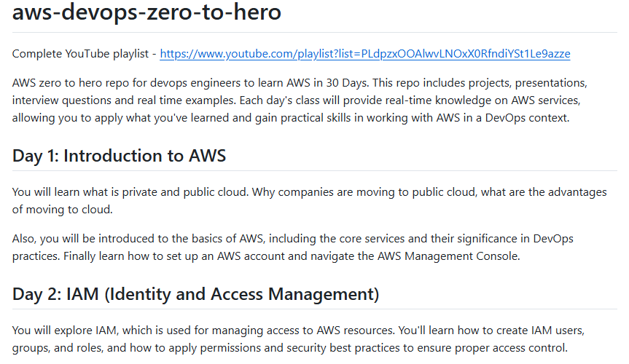Click the Day 1: Introduction to AWS heading

tap(119, 156)
